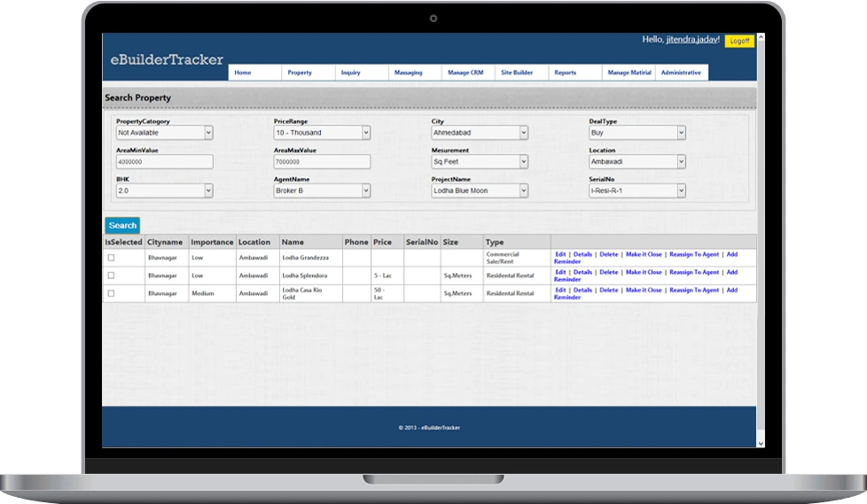The image size is (867, 504).
Task: Select the Lodha Casa Rio Gold checkbox
Action: pos(111,293)
